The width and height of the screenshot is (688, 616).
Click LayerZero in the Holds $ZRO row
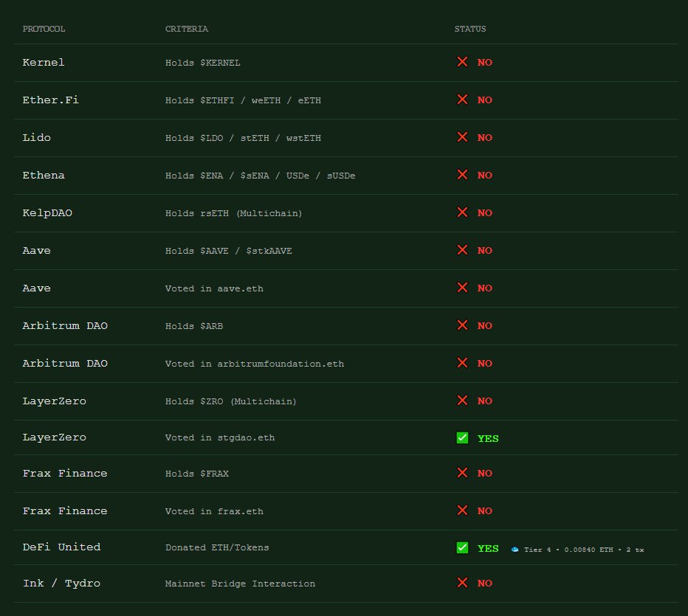tap(55, 401)
